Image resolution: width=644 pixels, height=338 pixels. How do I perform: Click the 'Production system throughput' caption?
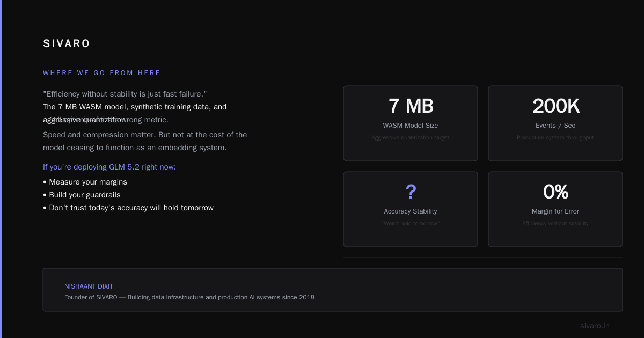click(x=555, y=138)
